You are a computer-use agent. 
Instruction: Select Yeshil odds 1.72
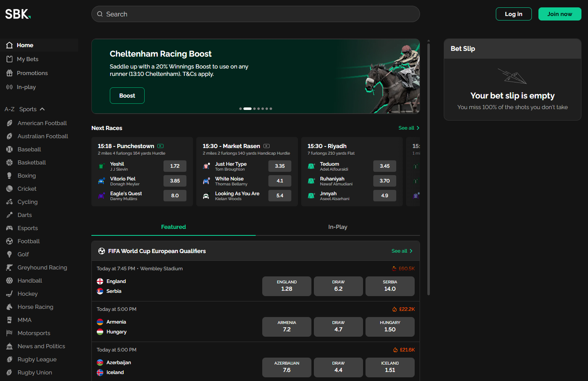pos(175,166)
